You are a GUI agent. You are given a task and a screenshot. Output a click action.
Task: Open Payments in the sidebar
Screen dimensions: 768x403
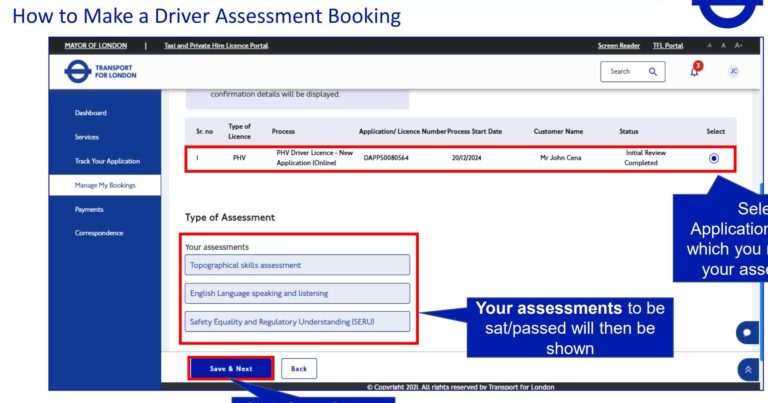click(x=89, y=210)
